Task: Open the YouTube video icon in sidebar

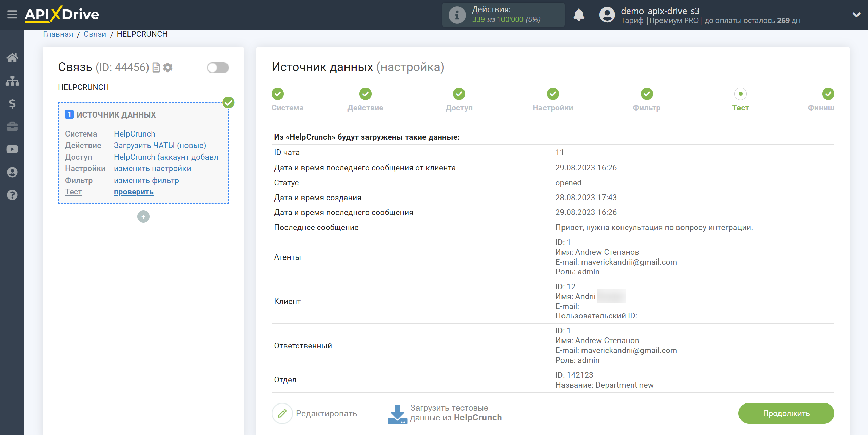Action: (x=12, y=149)
